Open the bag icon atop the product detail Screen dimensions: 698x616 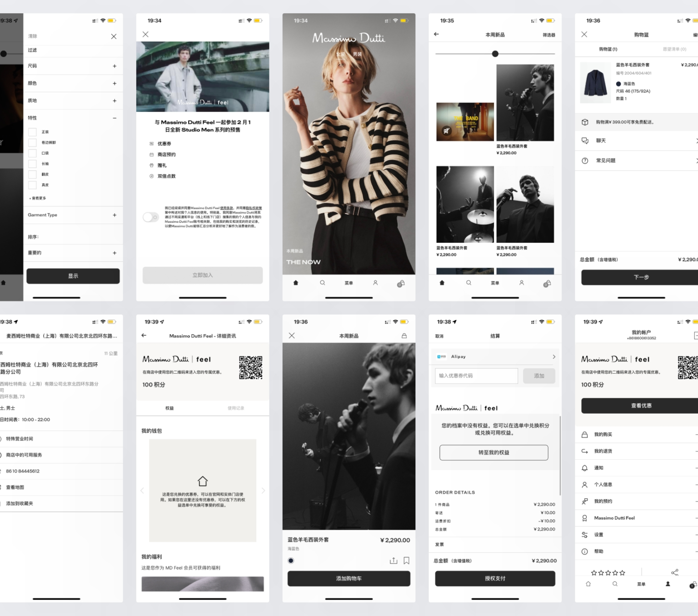pyautogui.click(x=404, y=336)
